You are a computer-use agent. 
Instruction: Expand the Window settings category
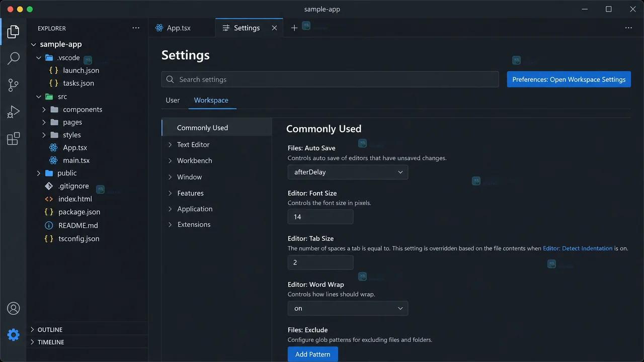[170, 177]
